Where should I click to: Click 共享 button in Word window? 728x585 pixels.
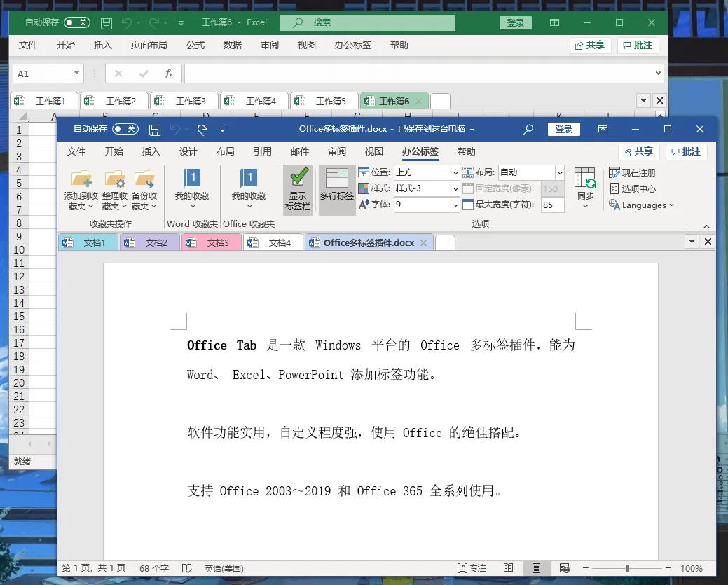click(x=638, y=152)
